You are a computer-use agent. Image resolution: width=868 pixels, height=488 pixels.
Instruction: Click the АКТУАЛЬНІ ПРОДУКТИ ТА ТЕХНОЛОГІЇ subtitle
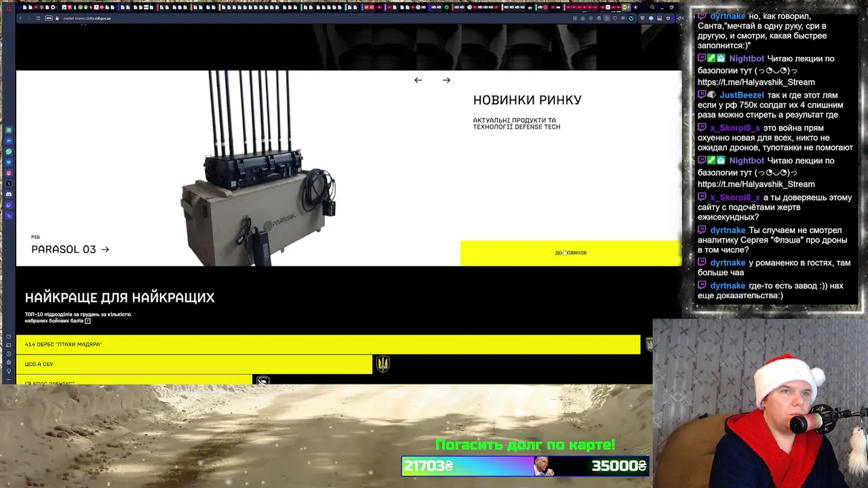(516, 123)
